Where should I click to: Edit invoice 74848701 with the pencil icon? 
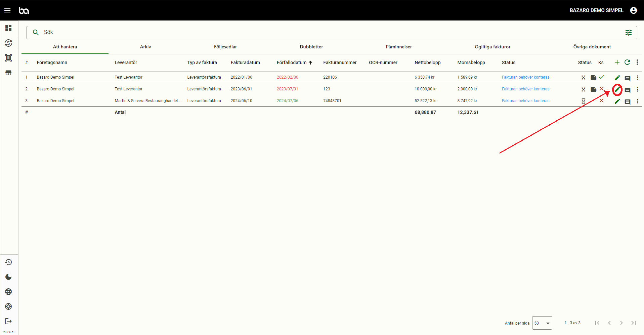pos(617,101)
